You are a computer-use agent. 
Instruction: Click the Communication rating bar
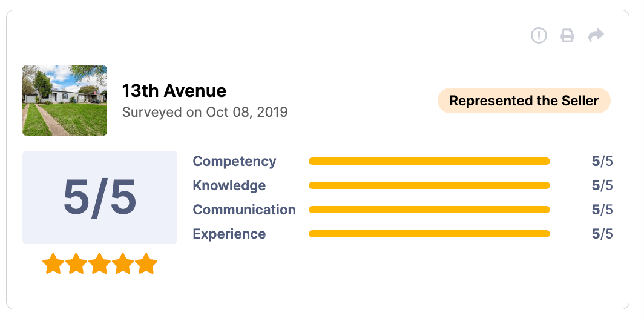click(429, 210)
